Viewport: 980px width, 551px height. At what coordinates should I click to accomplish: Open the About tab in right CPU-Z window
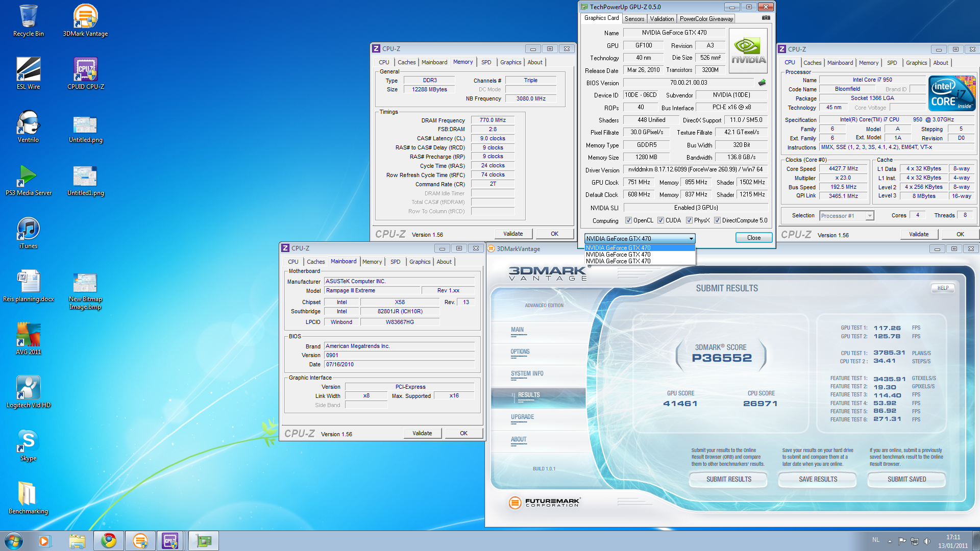941,63
